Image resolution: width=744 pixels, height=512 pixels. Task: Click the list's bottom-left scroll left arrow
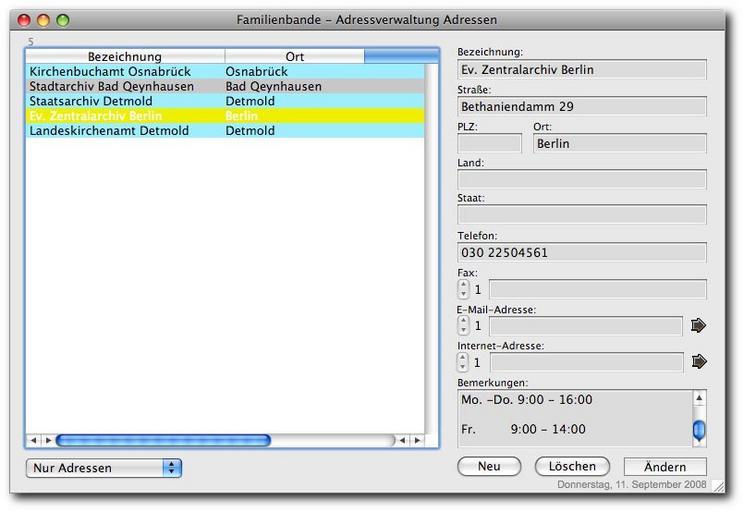tap(33, 440)
